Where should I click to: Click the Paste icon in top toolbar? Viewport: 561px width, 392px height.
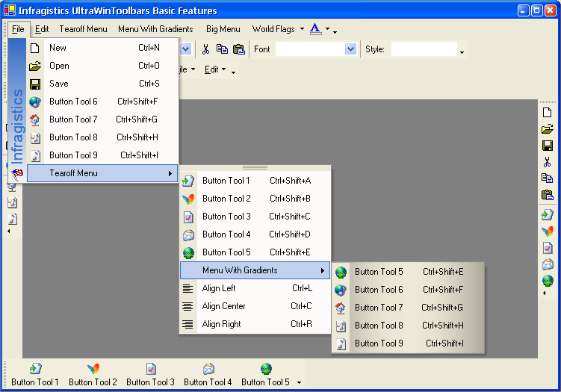[x=238, y=49]
